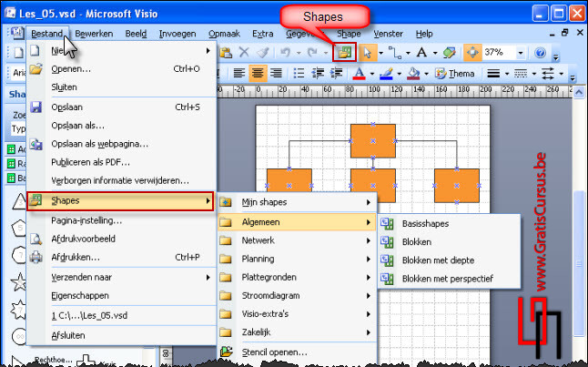The width and height of the screenshot is (588, 367).
Task: Choose Afdrukvoorbeeld entry
Action: coord(121,239)
